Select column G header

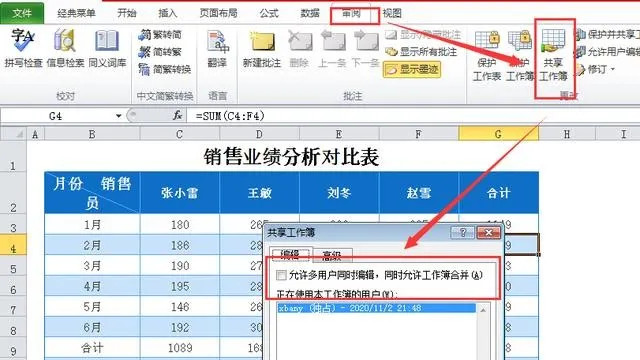(498, 134)
